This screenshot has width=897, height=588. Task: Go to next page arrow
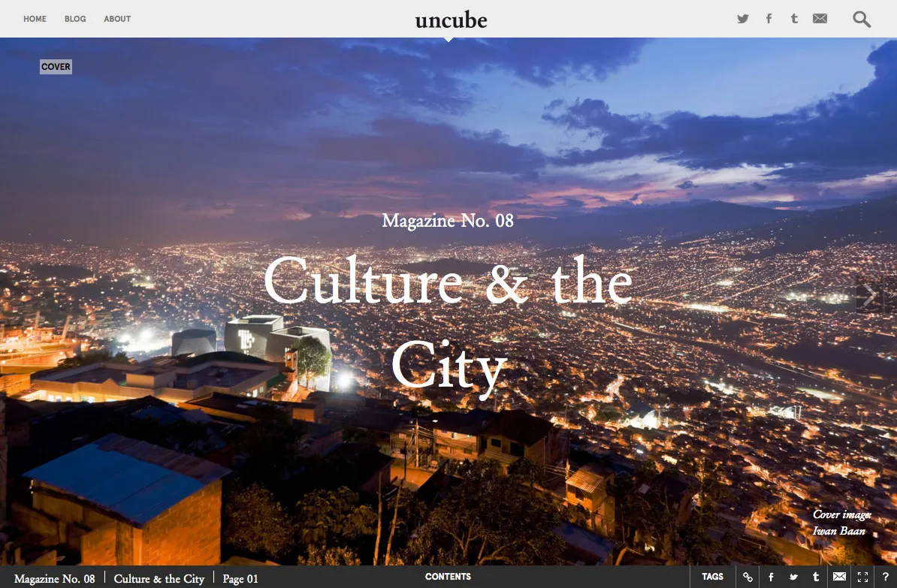coord(871,295)
